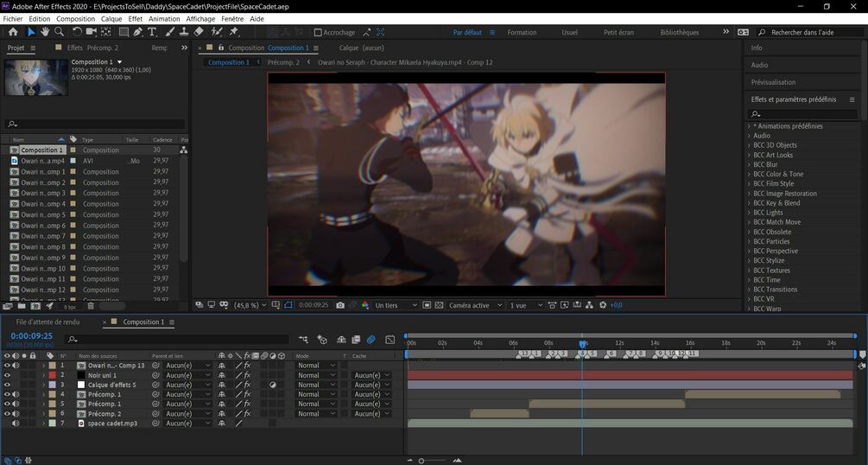The width and height of the screenshot is (868, 465).
Task: Select the Horizontal Type tool
Action: point(152,32)
